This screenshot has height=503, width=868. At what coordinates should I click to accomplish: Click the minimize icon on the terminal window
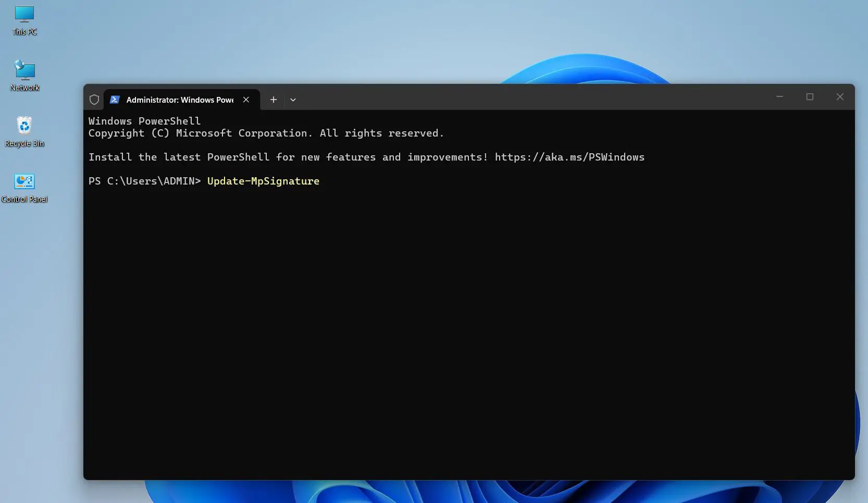(779, 96)
